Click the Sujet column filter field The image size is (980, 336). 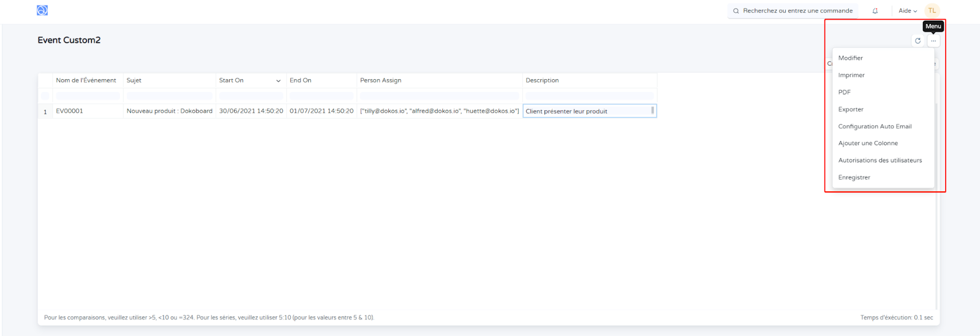[170, 96]
